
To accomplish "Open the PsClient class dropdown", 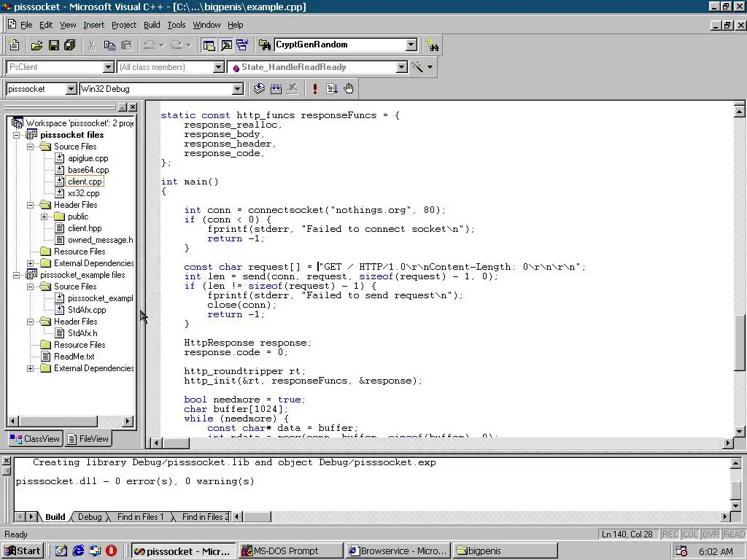I will point(109,67).
